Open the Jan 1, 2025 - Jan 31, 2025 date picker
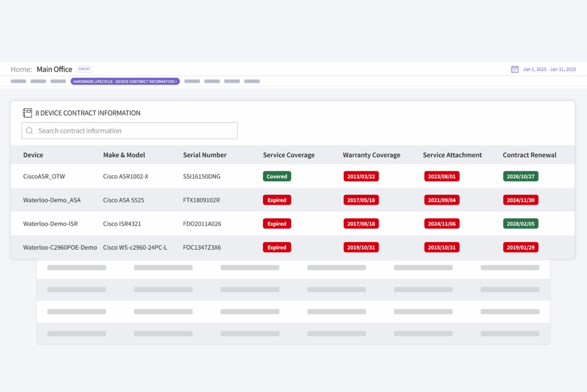The image size is (587, 392). pyautogui.click(x=549, y=69)
